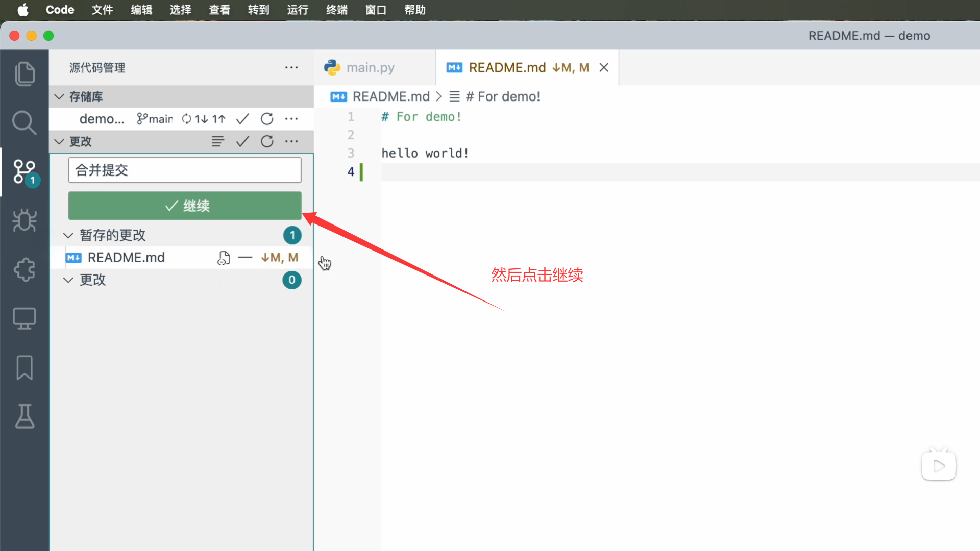Open Run and Debug bug icon
Image resolution: width=980 pixels, height=551 pixels.
(x=24, y=220)
